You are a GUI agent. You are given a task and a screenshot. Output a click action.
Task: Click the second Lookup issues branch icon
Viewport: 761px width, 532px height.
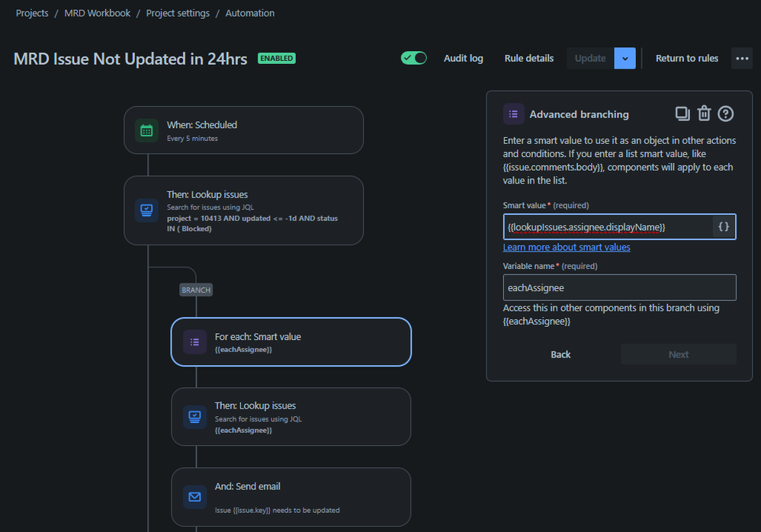click(x=194, y=416)
